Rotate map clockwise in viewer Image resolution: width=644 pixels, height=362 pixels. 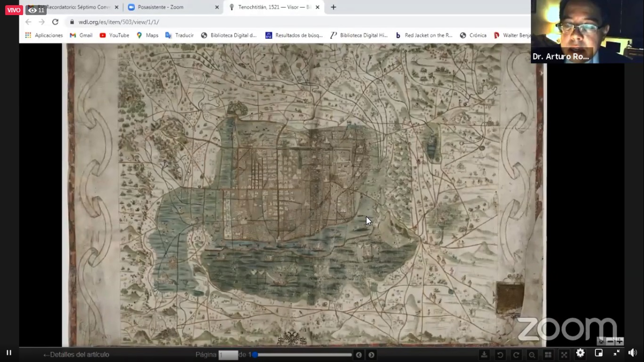tap(516, 355)
